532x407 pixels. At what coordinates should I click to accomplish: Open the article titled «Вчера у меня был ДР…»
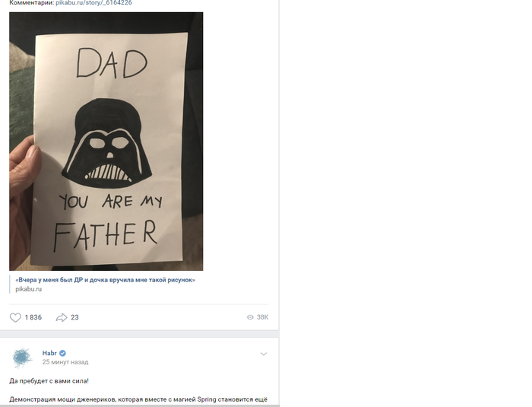pyautogui.click(x=105, y=280)
